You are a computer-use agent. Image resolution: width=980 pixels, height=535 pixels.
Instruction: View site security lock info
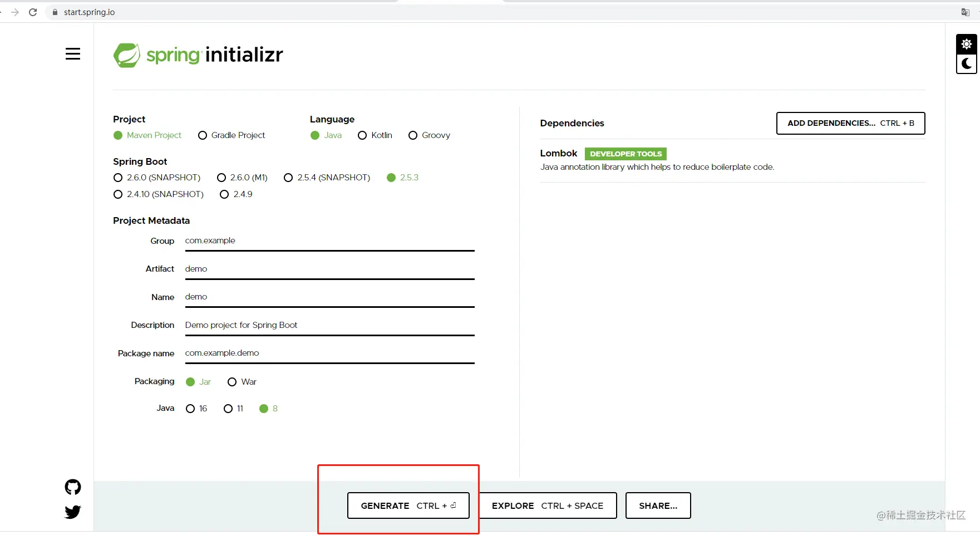point(55,12)
